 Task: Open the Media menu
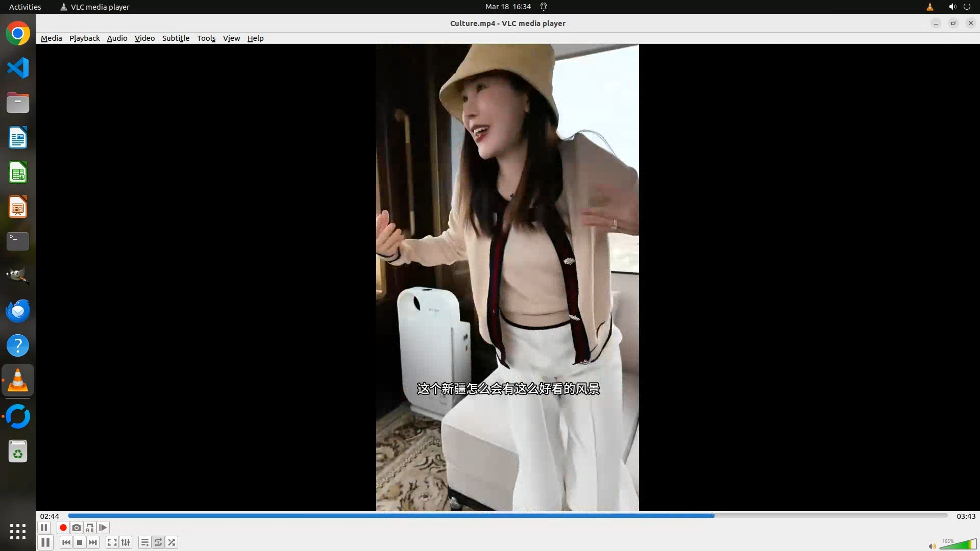[51, 38]
